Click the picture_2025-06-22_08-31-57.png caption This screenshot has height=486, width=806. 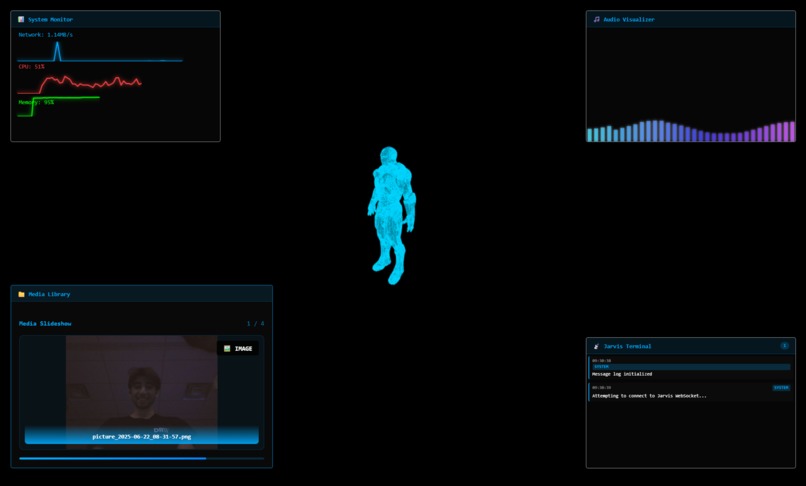tap(141, 437)
